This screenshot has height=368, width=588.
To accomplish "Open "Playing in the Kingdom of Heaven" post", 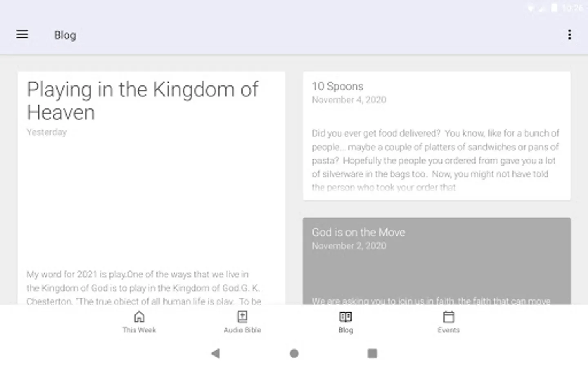I will [x=143, y=101].
